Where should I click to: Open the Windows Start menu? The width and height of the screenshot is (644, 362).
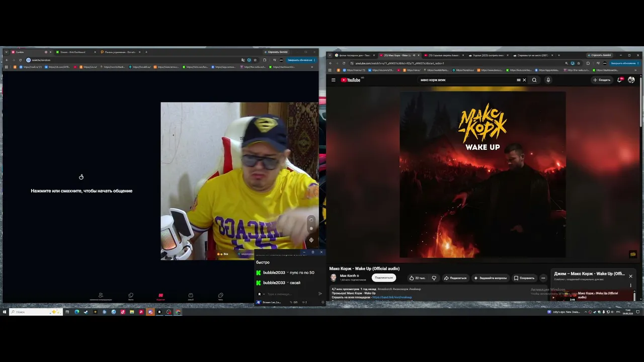[x=5, y=312]
